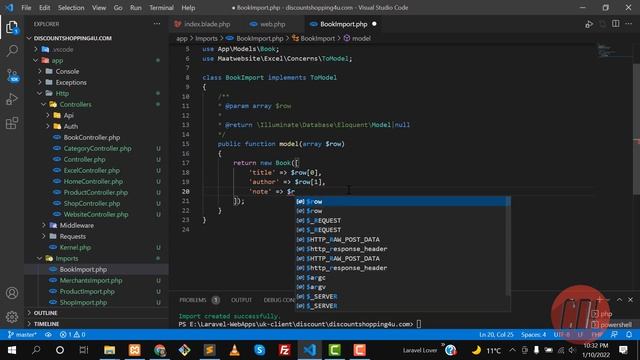Image resolution: width=640 pixels, height=360 pixels.
Task: Open the Search view in activity bar
Action: tap(12, 51)
